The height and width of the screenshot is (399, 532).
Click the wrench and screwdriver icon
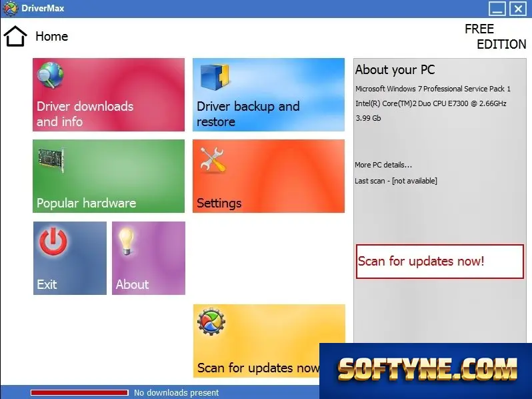[x=213, y=160]
